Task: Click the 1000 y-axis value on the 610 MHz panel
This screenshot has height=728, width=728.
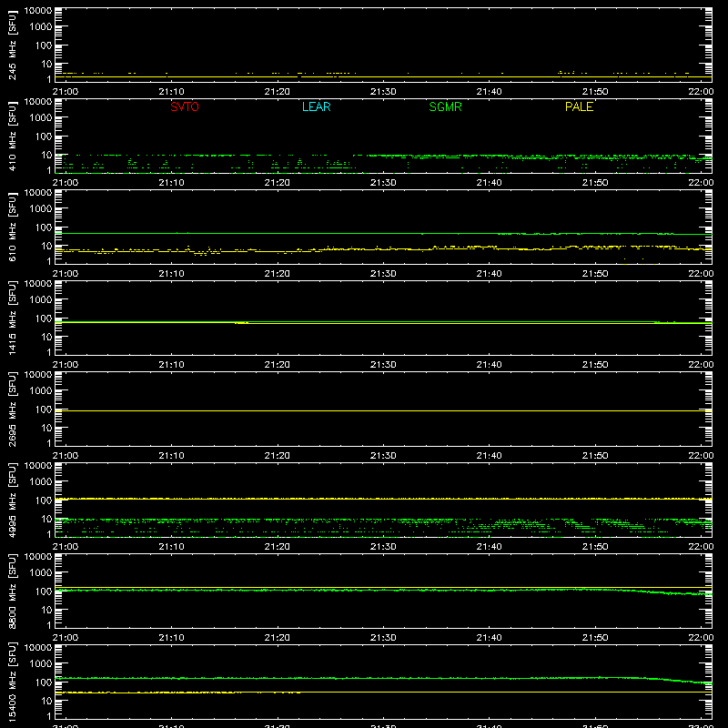Action: point(41,209)
